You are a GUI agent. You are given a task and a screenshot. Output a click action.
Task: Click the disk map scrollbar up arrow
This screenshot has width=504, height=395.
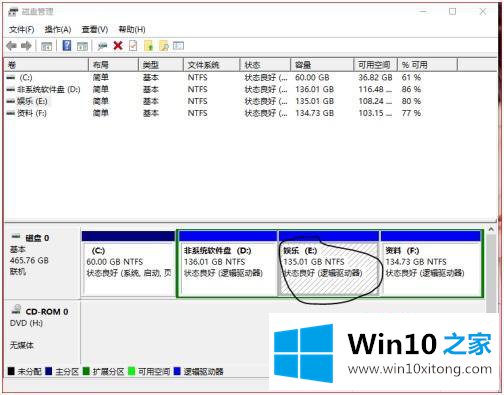click(x=491, y=229)
